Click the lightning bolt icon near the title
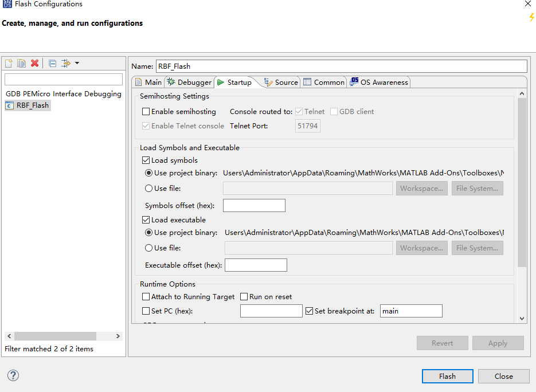The width and height of the screenshot is (536, 392). pos(531,18)
